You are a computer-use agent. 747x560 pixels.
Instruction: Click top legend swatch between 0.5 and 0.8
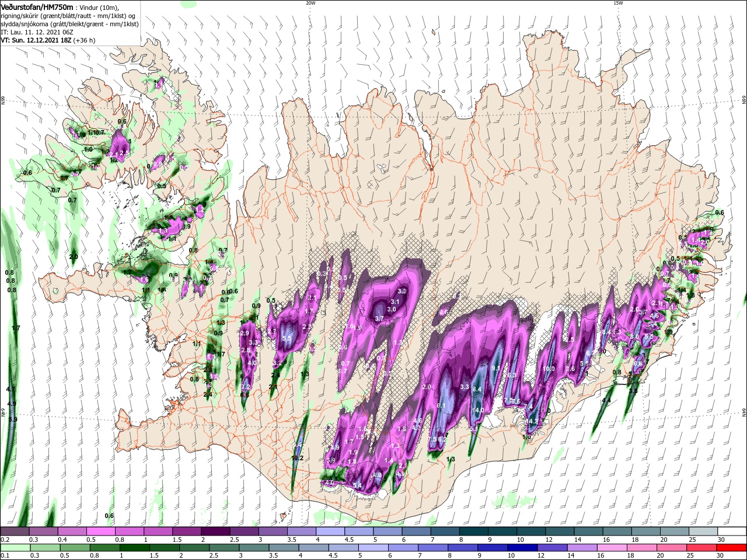(100, 531)
